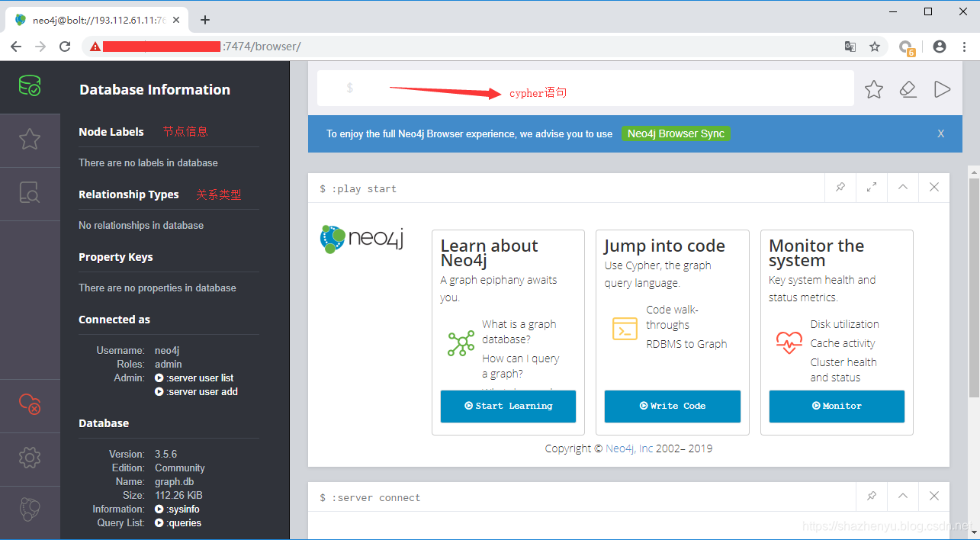Click the Write Code button
Screen dimensions: 980x540
[673, 406]
